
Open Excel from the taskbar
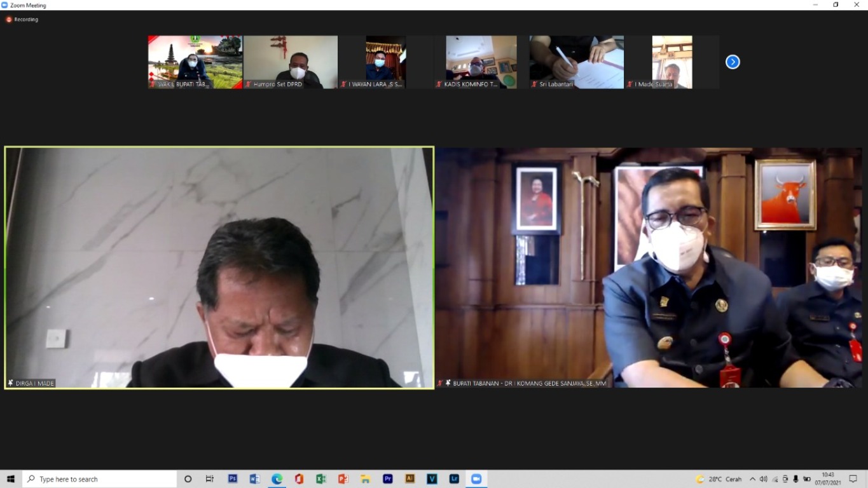click(321, 479)
